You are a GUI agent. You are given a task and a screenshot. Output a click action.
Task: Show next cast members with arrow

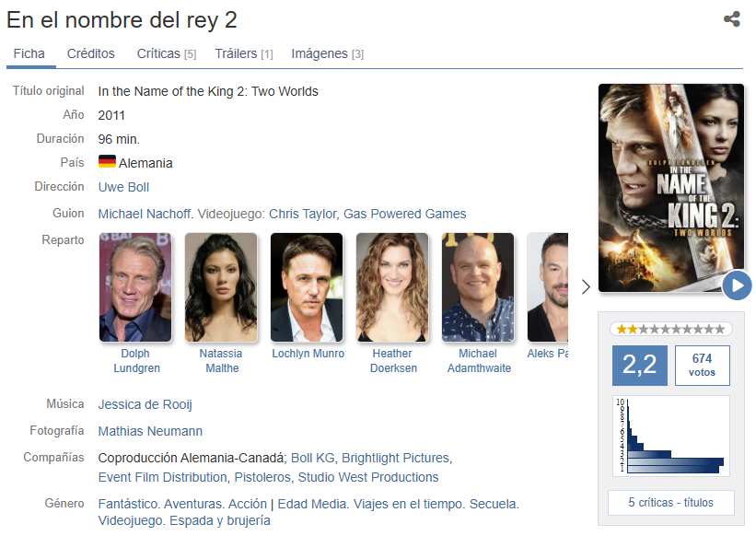pyautogui.click(x=586, y=286)
